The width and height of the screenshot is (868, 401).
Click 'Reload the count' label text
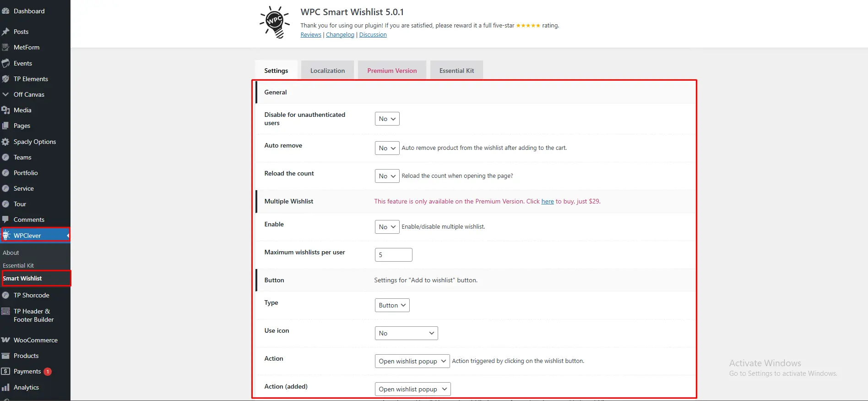point(289,173)
